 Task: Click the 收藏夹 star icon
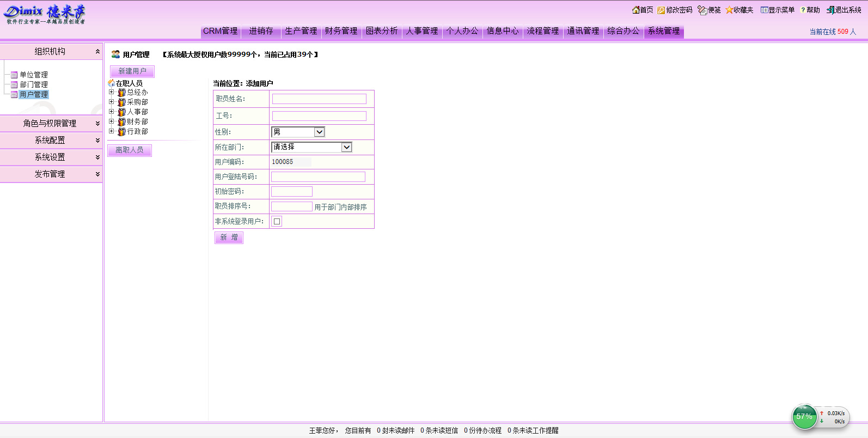tap(729, 10)
